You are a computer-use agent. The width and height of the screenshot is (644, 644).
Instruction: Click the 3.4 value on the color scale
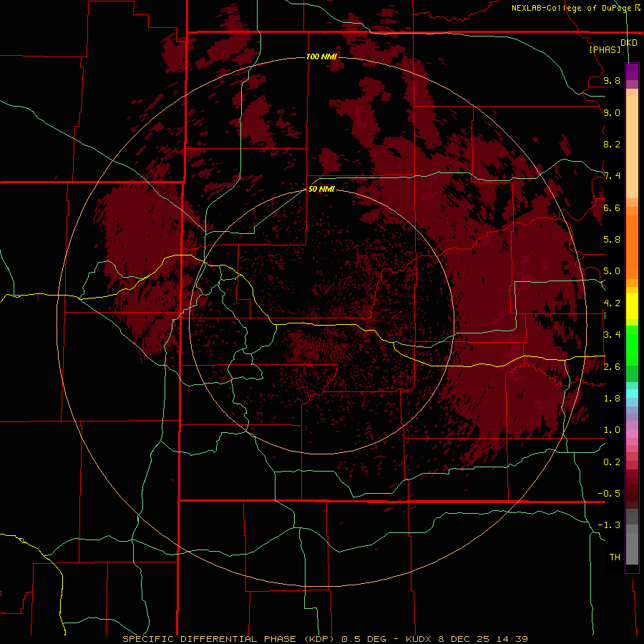(x=612, y=335)
